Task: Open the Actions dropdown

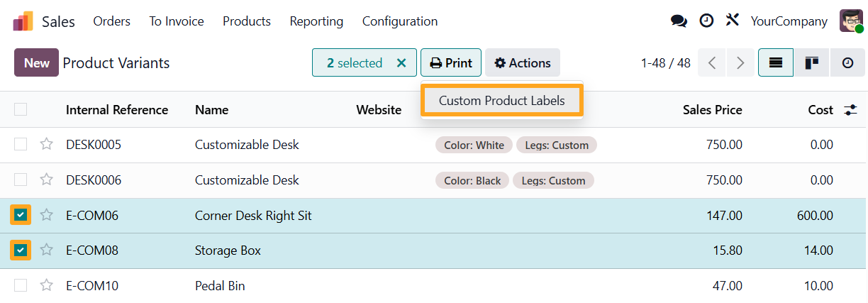Action: [523, 63]
